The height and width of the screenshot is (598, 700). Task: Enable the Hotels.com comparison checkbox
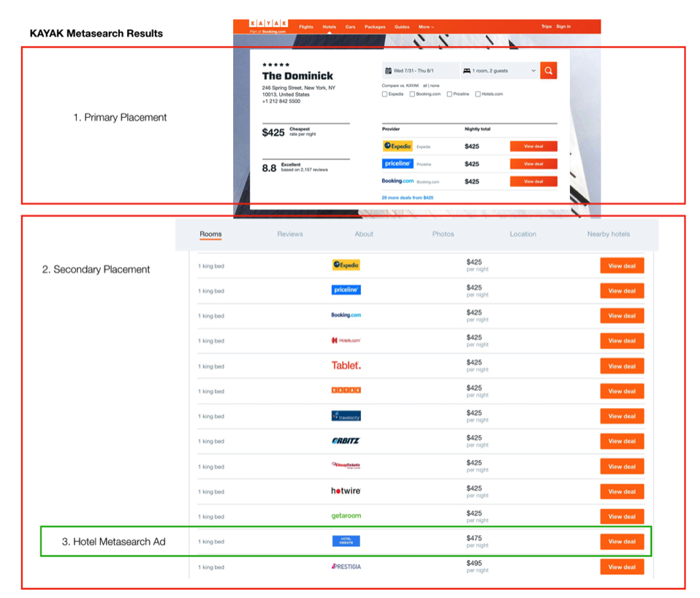pyautogui.click(x=478, y=94)
